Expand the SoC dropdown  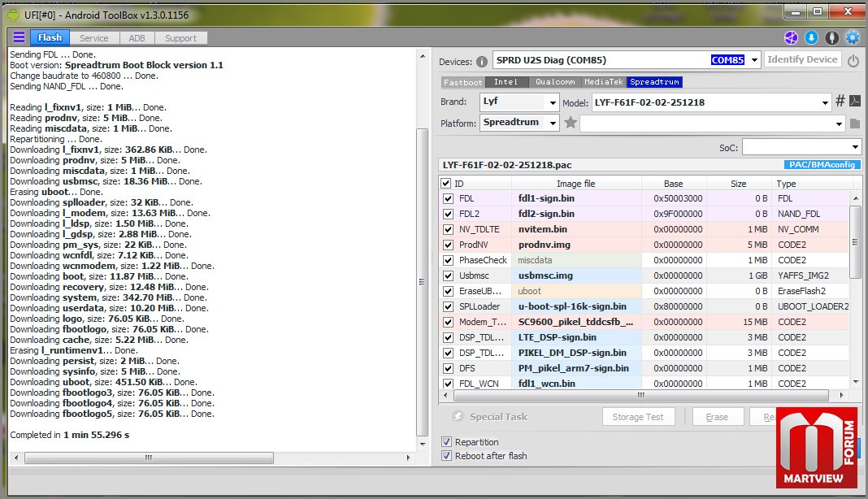(x=855, y=147)
